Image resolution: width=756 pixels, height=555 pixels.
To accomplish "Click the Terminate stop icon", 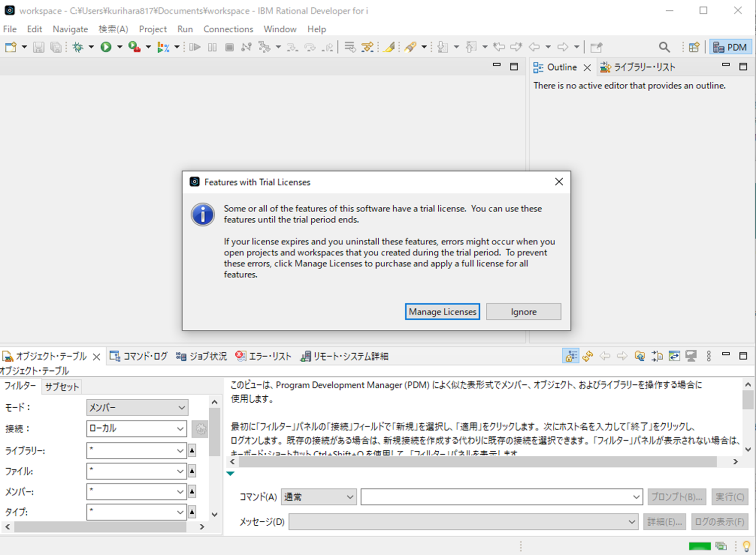I will coord(229,47).
